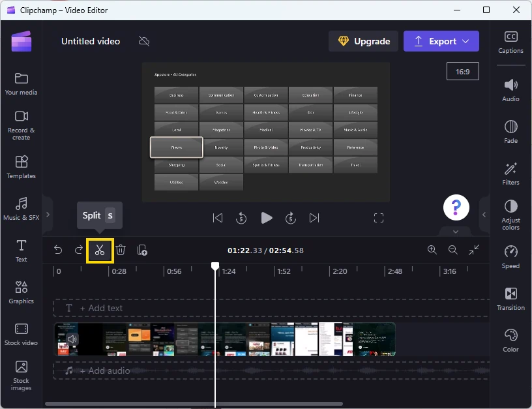Open the Speed settings panel
This screenshot has height=409, width=532.
point(510,257)
